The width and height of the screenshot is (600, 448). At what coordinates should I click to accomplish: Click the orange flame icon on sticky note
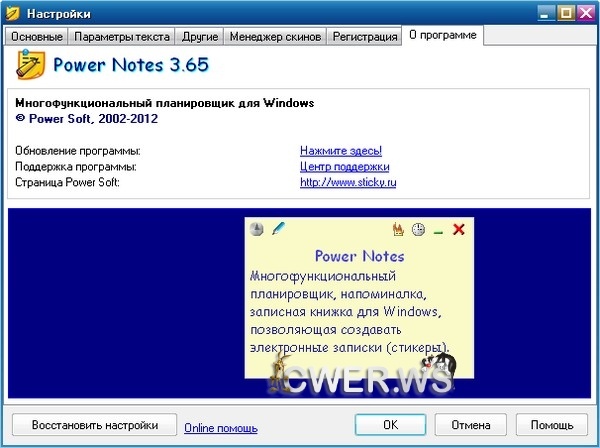(x=398, y=230)
